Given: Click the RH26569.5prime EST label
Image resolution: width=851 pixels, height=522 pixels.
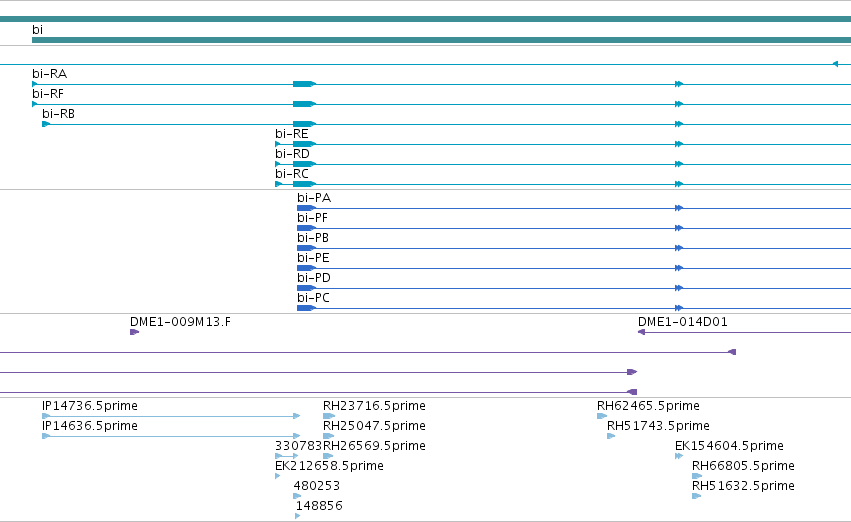Looking at the screenshot, I should pos(374,447).
